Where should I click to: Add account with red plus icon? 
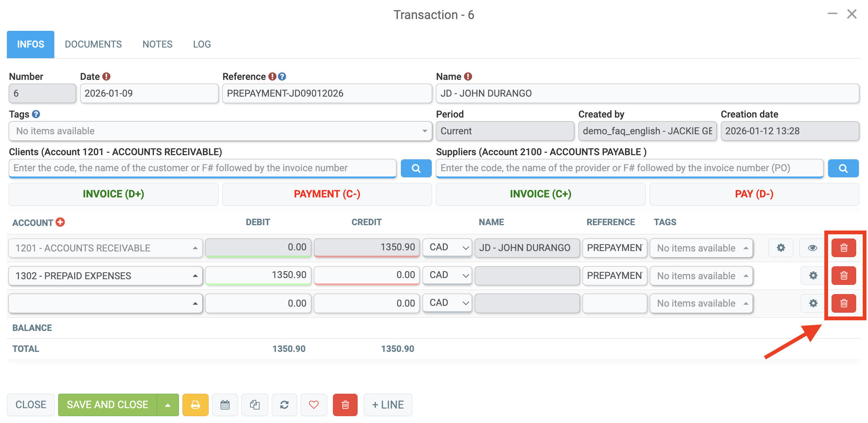(60, 222)
